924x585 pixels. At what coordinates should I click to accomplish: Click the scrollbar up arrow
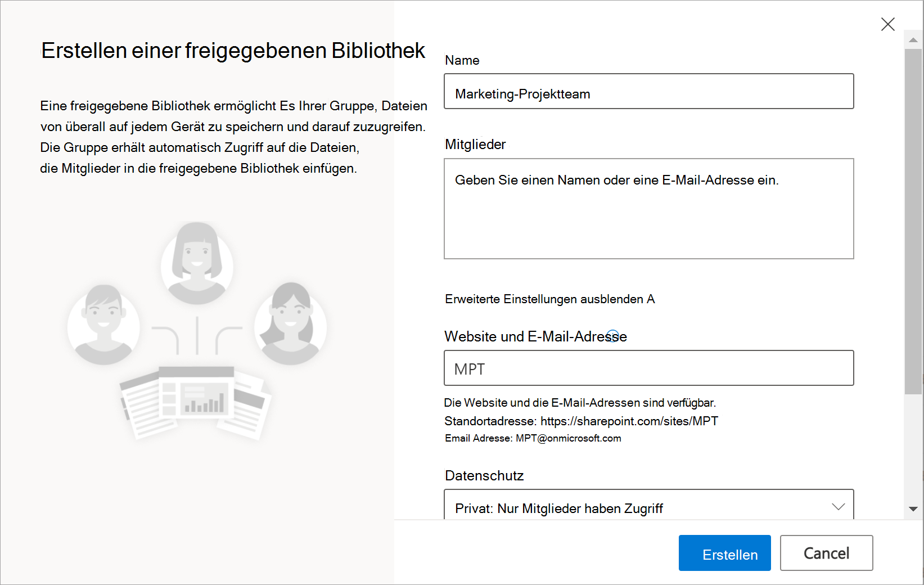(913, 40)
